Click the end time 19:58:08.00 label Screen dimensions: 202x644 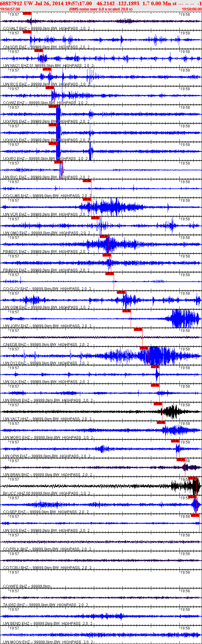pyautogui.click(x=192, y=9)
